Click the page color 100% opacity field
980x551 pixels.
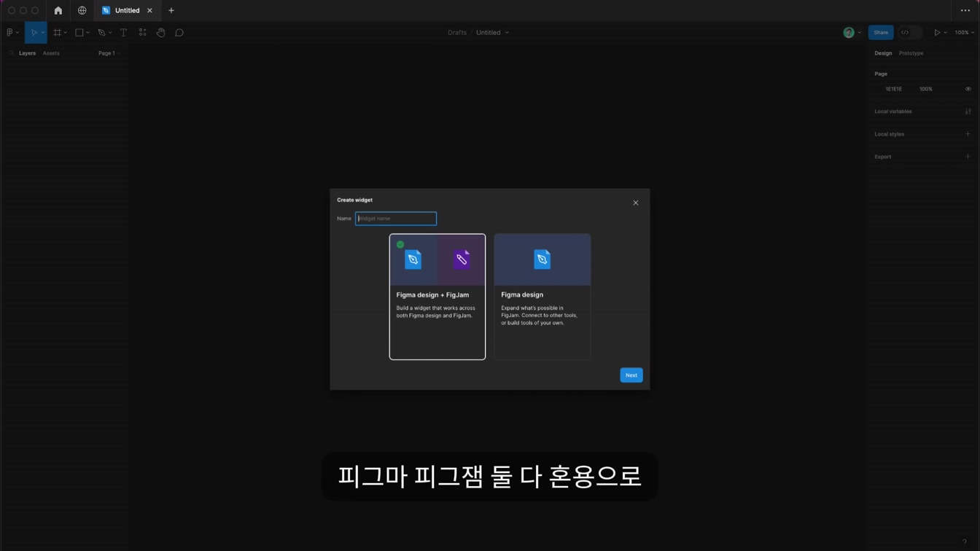click(925, 89)
